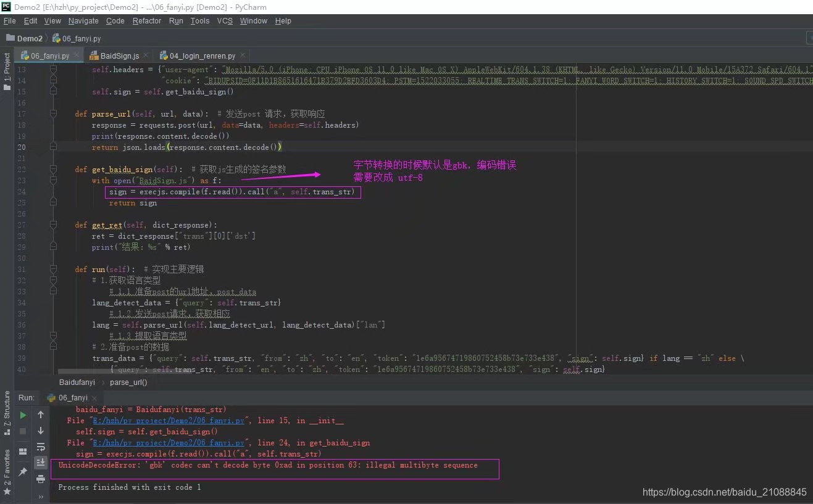The image size is (813, 504).
Task: Open the Run menu
Action: coord(176,20)
